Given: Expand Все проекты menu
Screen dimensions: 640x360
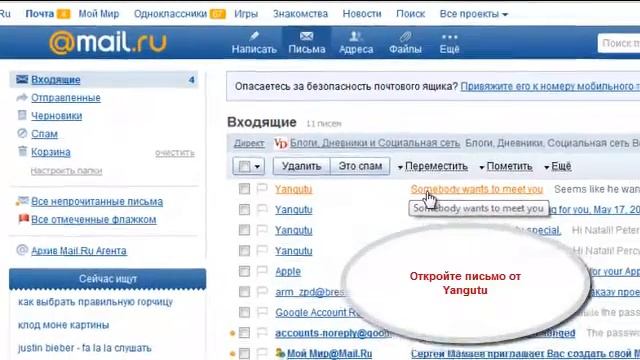Looking at the screenshot, I should [x=473, y=14].
